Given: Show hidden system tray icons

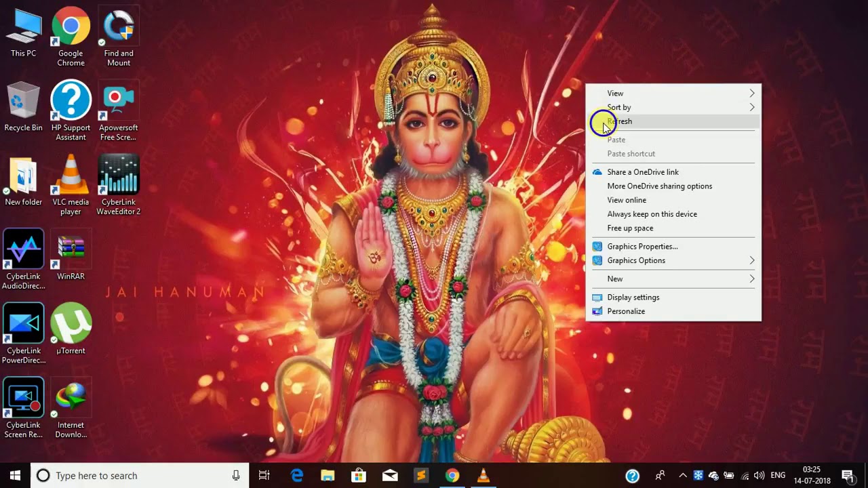Looking at the screenshot, I should (x=683, y=476).
